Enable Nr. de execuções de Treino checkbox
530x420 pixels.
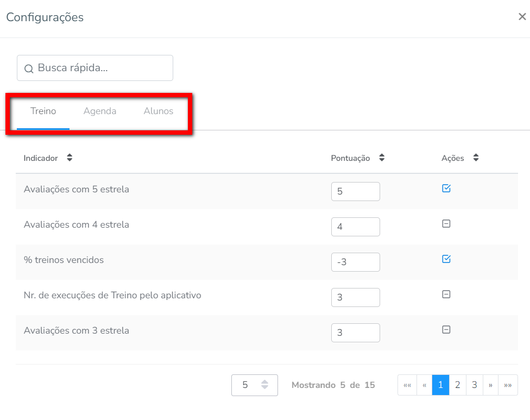(x=446, y=294)
